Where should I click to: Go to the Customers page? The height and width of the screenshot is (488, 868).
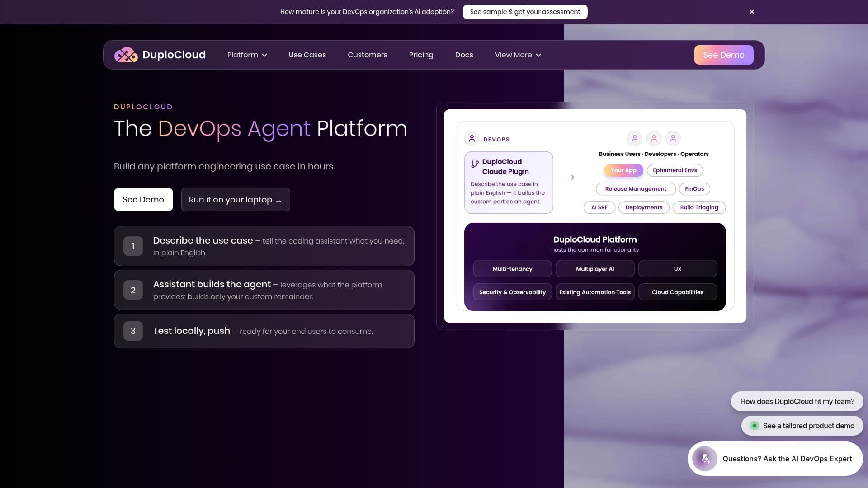click(x=368, y=55)
